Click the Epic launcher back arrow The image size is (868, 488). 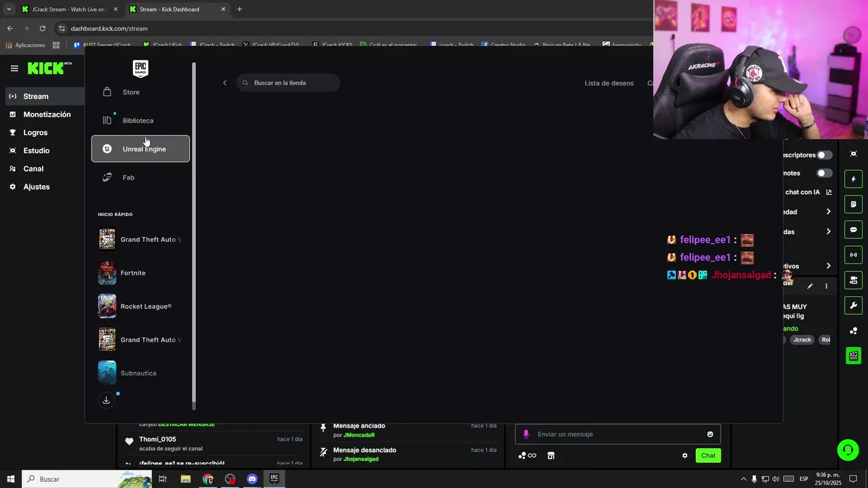tap(225, 83)
